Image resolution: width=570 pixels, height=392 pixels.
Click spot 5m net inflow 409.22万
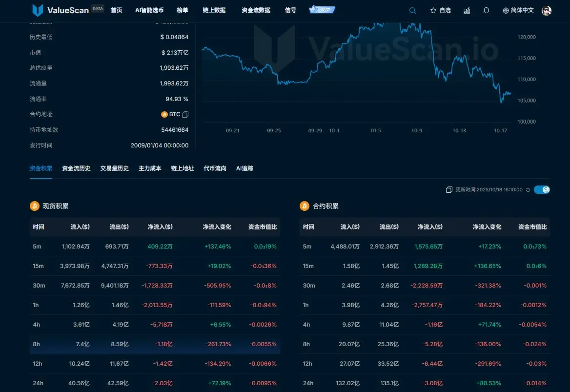click(160, 247)
